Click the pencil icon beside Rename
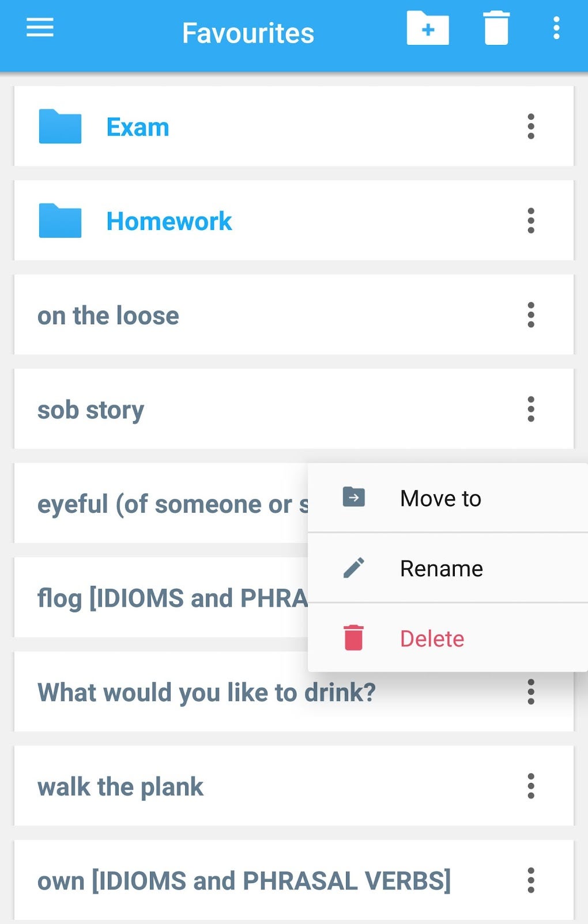Image resolution: width=588 pixels, height=924 pixels. (x=354, y=568)
